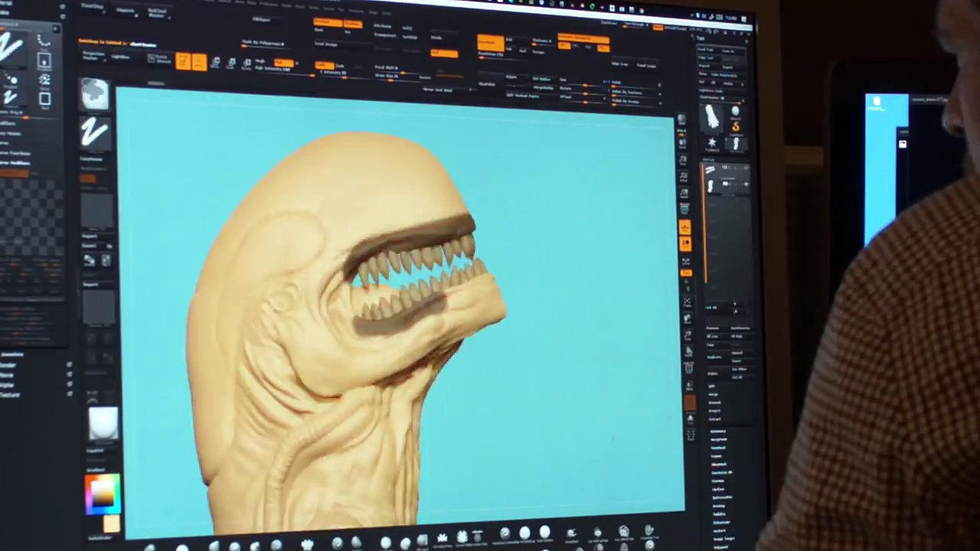Toggle the large orange DynaMesh button

point(491,43)
